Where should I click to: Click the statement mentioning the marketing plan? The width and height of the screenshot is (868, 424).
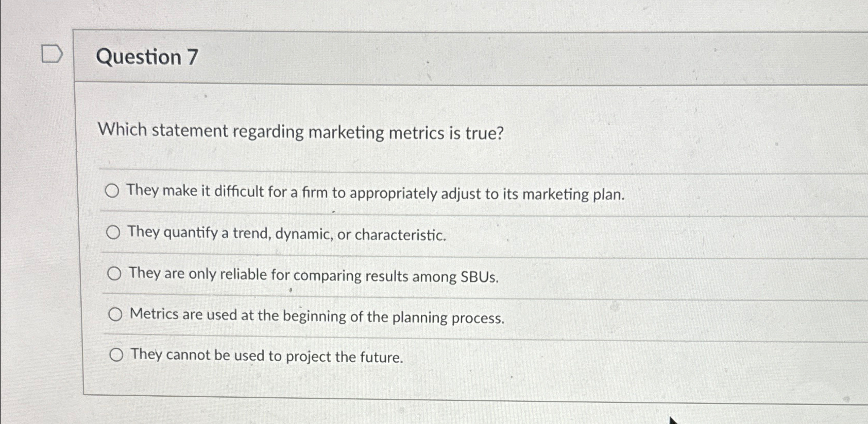coord(376,195)
